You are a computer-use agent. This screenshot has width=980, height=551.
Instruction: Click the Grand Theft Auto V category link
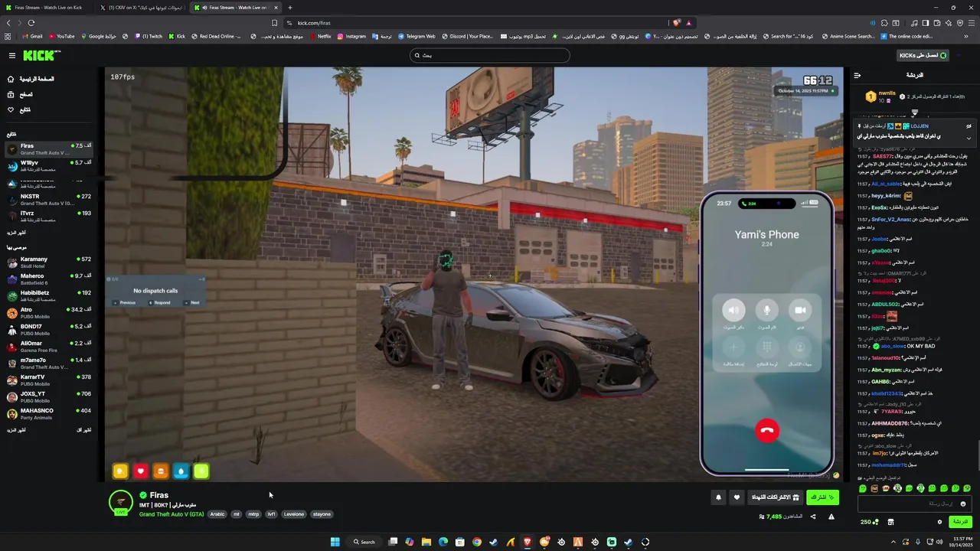click(171, 514)
